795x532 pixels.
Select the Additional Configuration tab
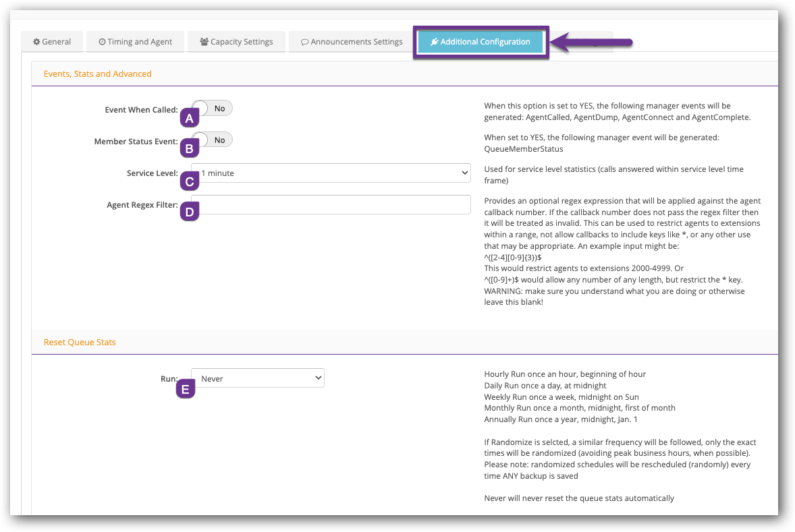tap(481, 41)
